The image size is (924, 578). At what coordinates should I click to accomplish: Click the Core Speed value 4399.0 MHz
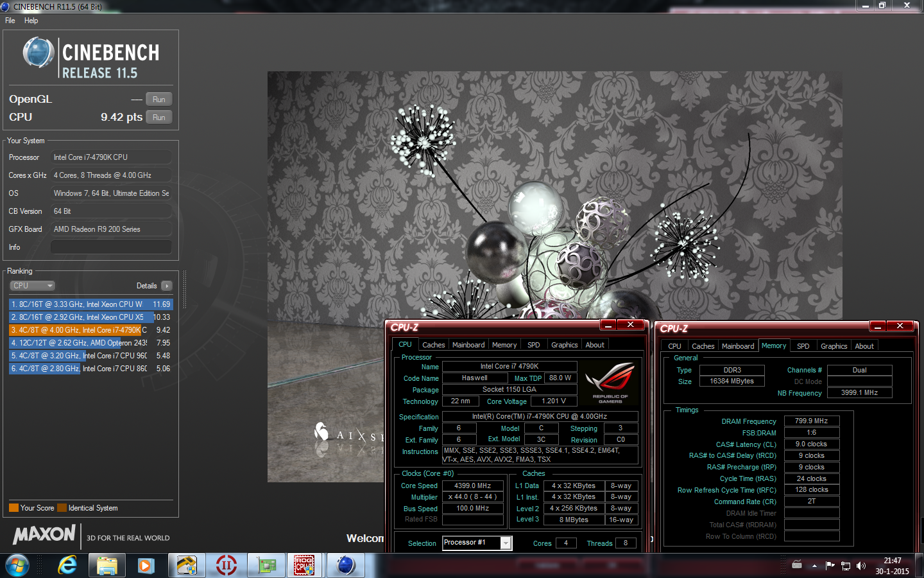pos(472,486)
